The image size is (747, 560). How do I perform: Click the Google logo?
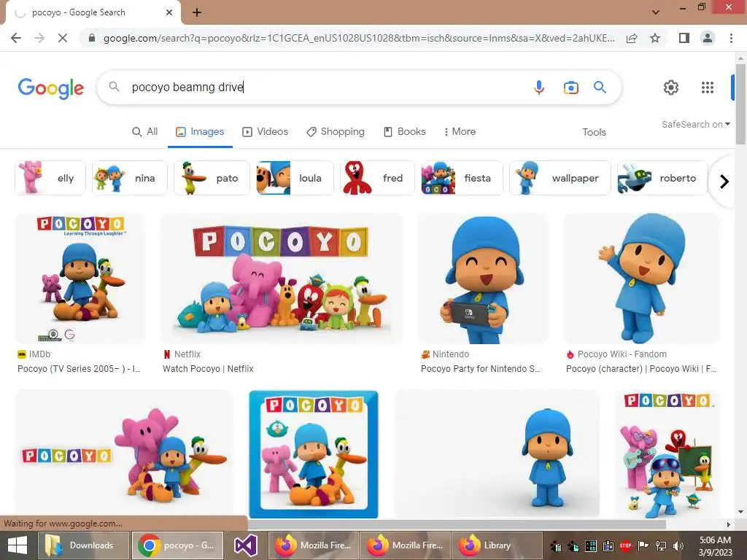point(51,88)
